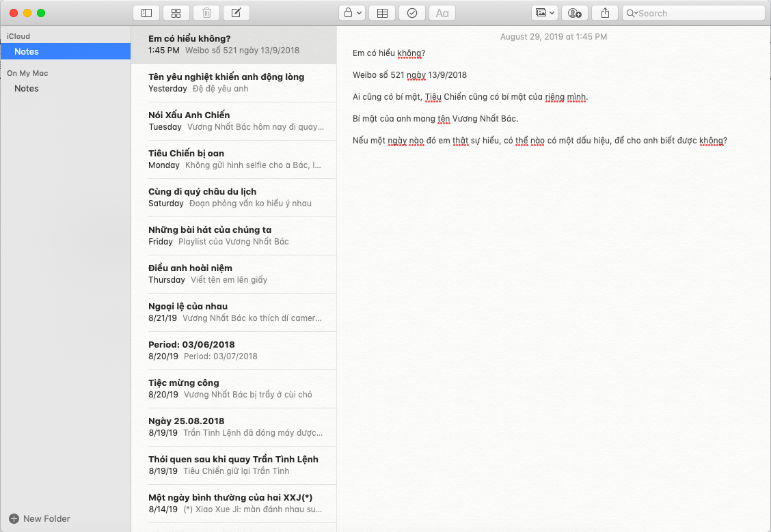
Task: Open the share icon menu
Action: pyautogui.click(x=605, y=13)
